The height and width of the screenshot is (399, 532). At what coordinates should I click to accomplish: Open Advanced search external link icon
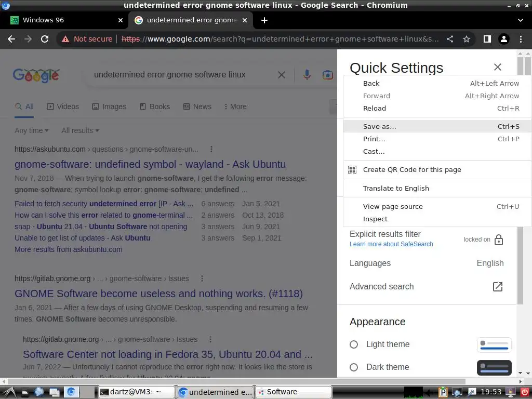pyautogui.click(x=498, y=287)
